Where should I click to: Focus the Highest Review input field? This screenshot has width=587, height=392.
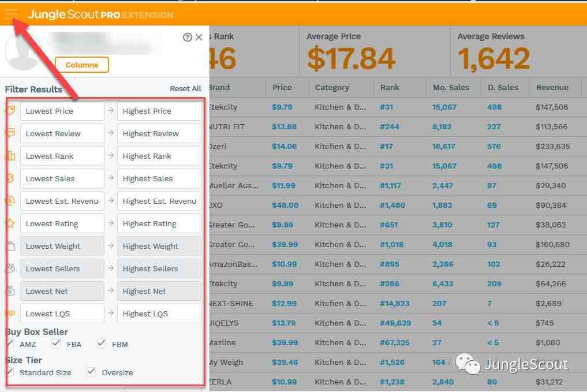[159, 133]
